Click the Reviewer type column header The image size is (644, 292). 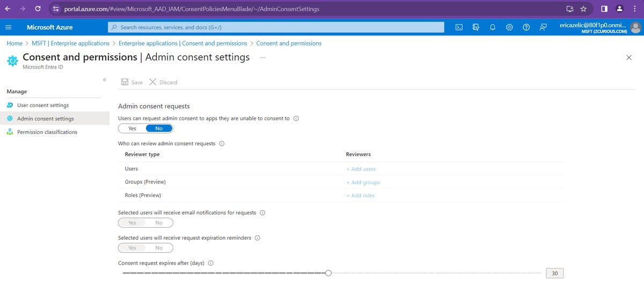coord(142,154)
